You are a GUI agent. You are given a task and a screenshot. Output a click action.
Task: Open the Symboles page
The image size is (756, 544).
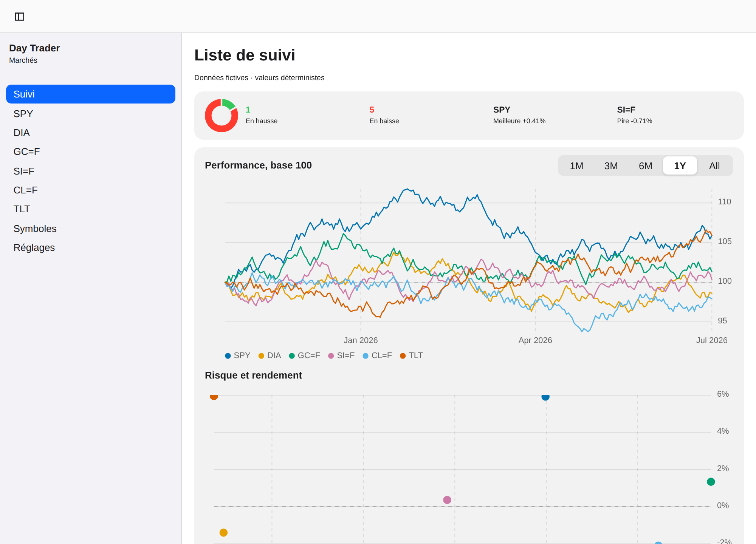(91, 229)
